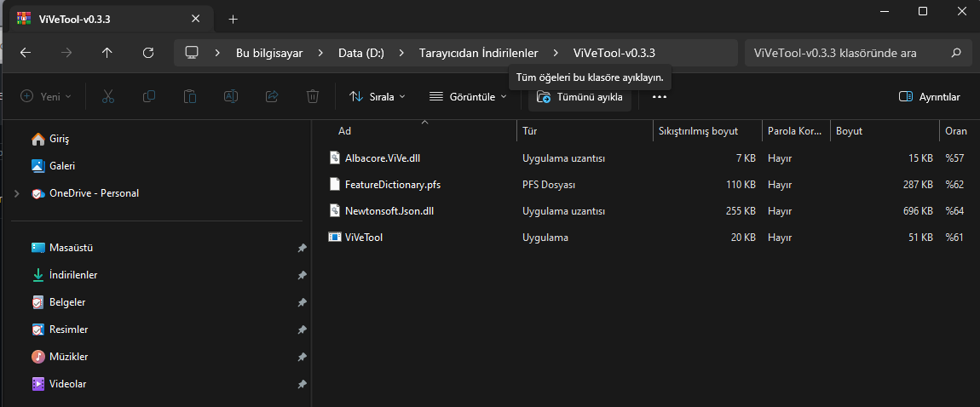Click the Rename icon in toolbar
This screenshot has width=980, height=407.
[x=231, y=97]
